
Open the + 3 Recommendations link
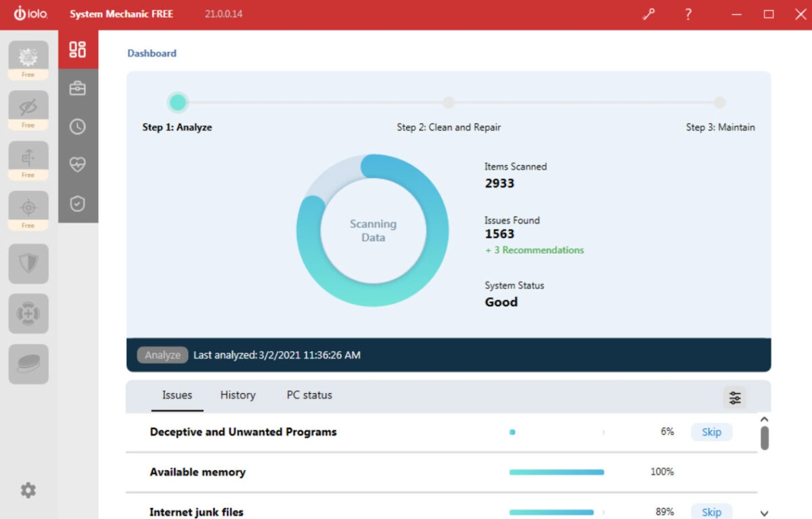click(x=535, y=250)
